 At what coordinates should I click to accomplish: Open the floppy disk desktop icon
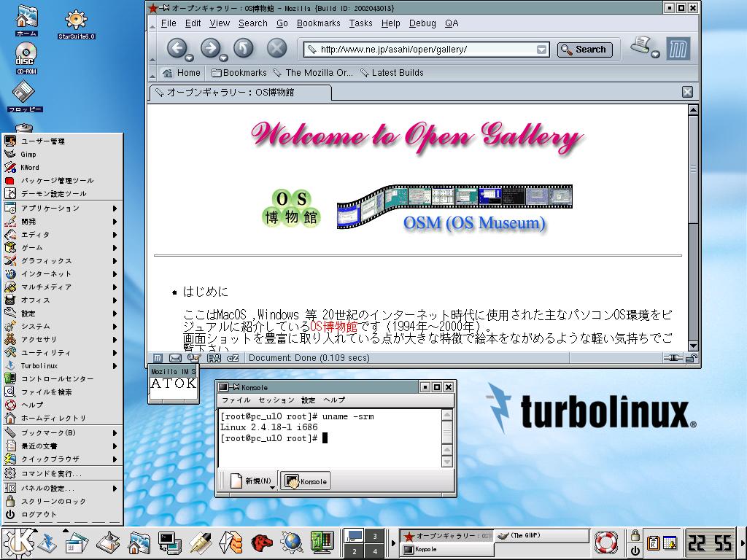point(25,97)
